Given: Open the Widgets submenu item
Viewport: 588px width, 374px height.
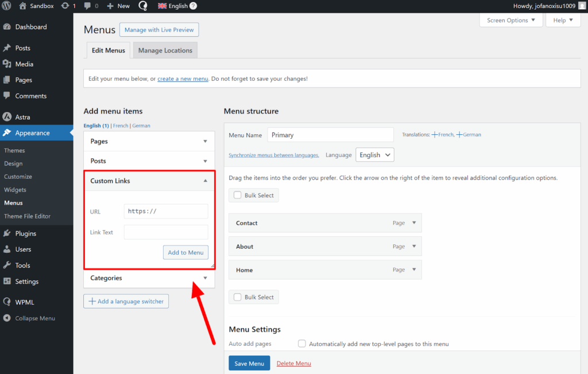Looking at the screenshot, I should click(x=15, y=190).
